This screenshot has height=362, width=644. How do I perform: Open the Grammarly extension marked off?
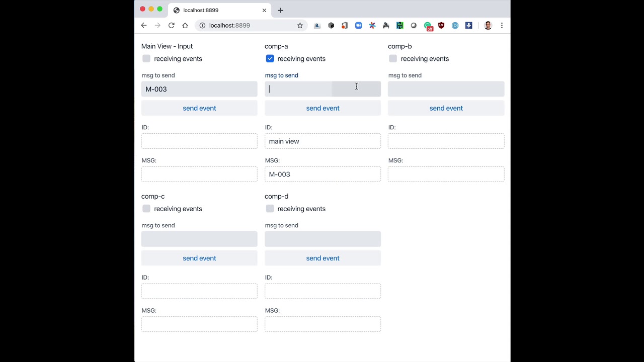coord(428,26)
